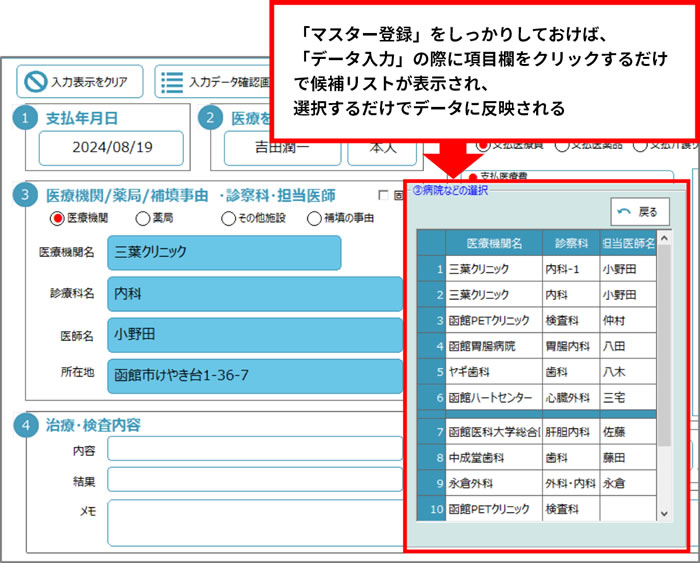Screen dimensions: 700x563
Task: Open the 入力データ確認画 list button
Action: tap(214, 81)
